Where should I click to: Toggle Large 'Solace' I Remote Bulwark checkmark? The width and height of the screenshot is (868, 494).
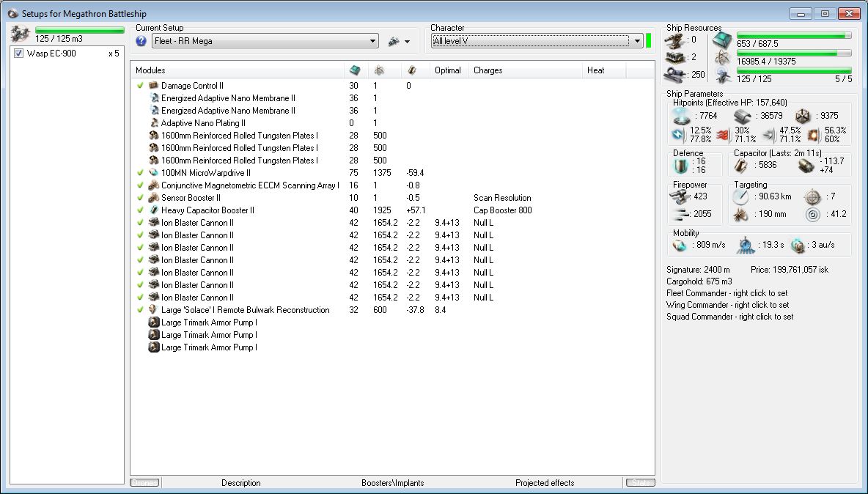tap(140, 310)
